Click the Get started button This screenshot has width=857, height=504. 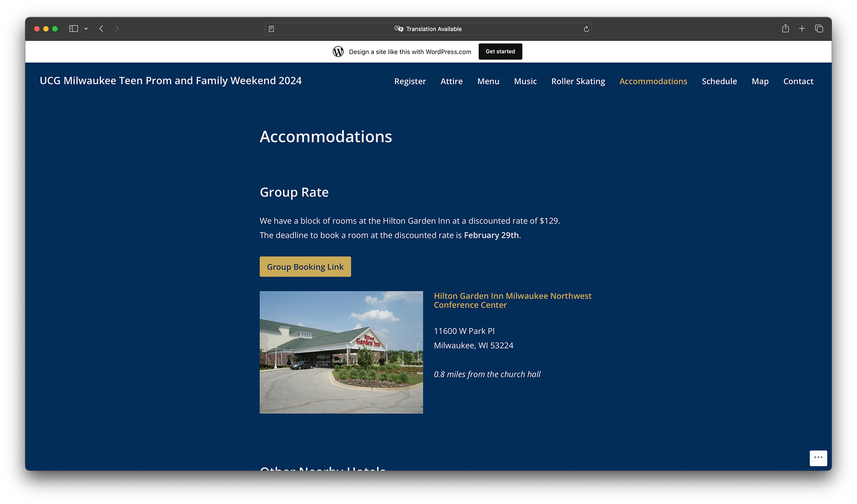[500, 51]
